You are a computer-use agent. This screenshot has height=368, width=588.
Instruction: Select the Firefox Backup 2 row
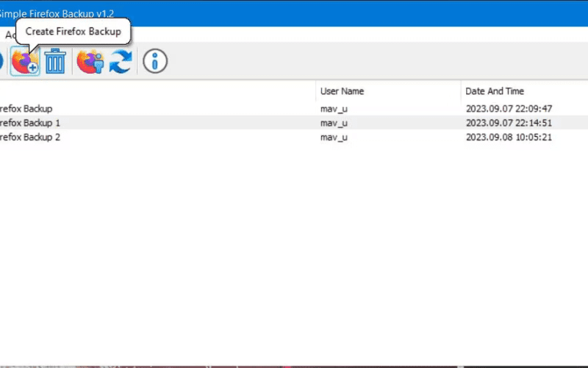pyautogui.click(x=294, y=137)
